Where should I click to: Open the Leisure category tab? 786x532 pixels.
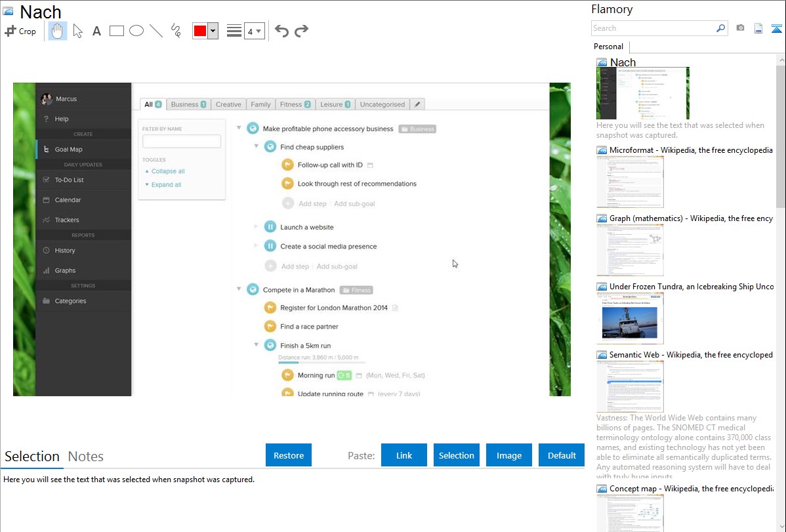pyautogui.click(x=335, y=104)
